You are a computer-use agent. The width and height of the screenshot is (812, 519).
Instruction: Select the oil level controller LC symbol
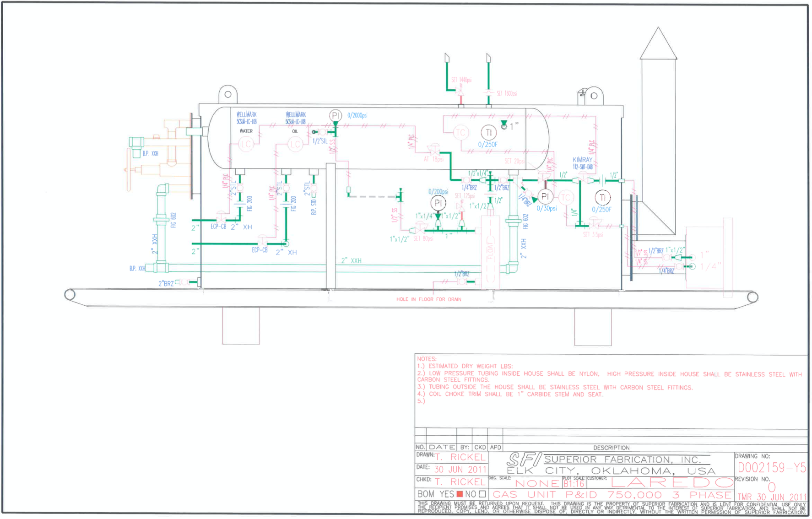[295, 145]
